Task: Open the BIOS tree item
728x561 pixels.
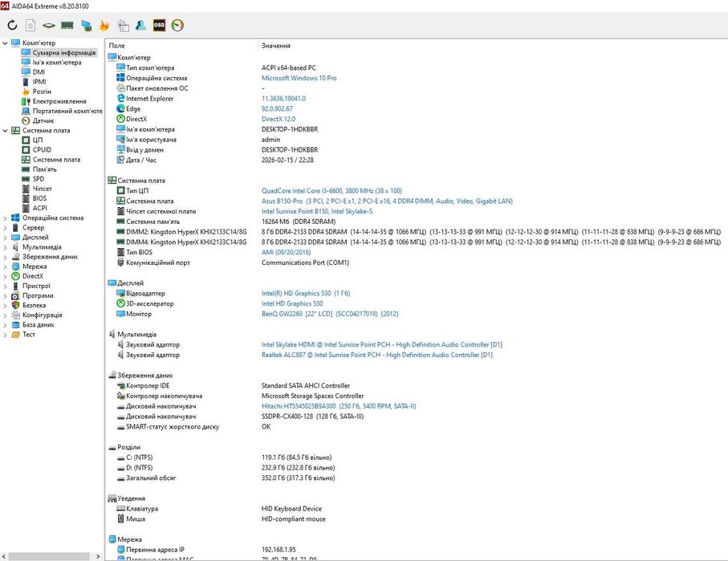Action: point(39,198)
